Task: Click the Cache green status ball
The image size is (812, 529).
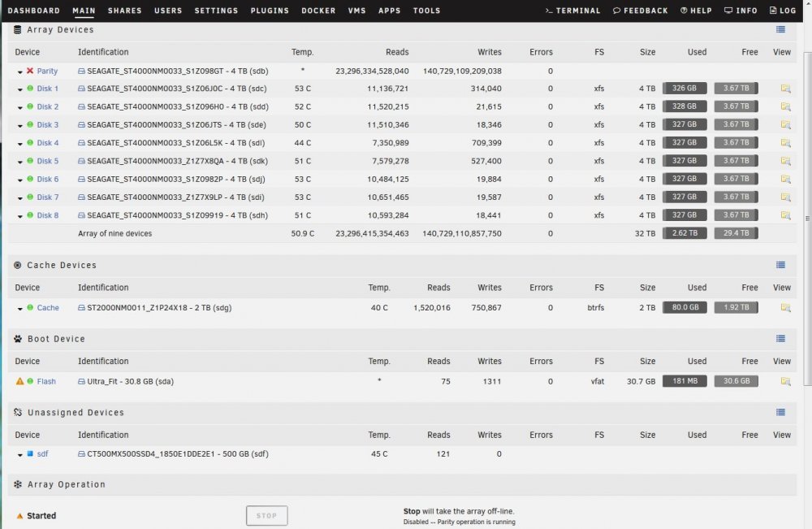Action: click(x=30, y=307)
